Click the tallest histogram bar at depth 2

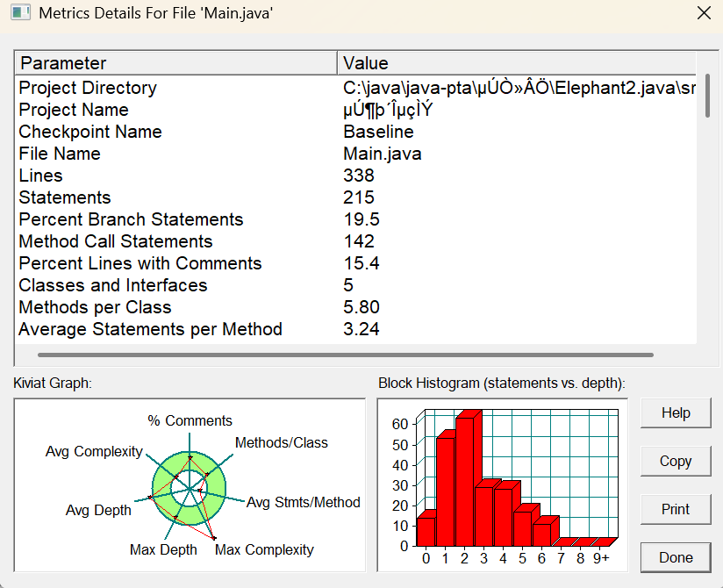coord(465,481)
